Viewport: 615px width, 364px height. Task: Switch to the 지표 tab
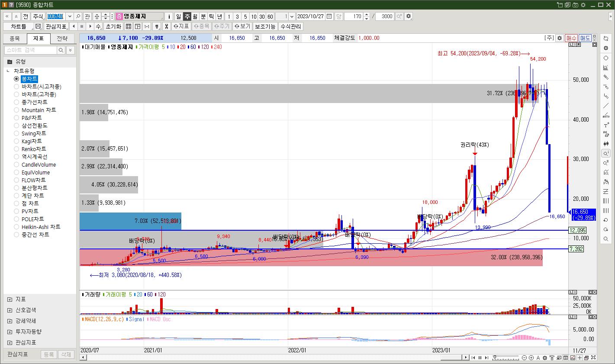39,39
